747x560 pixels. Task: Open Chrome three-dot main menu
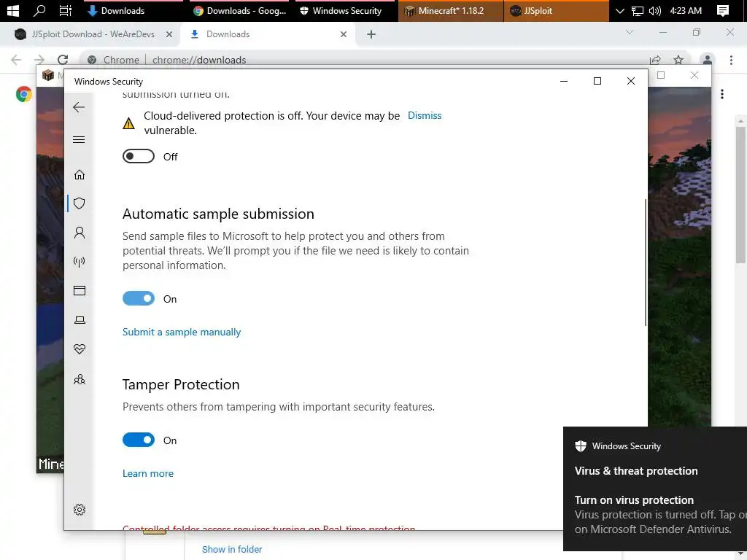coord(731,60)
